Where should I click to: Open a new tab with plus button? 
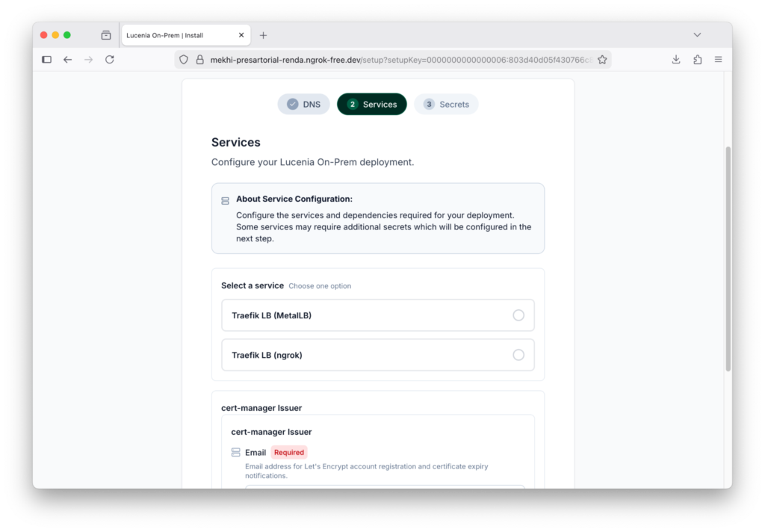click(263, 35)
